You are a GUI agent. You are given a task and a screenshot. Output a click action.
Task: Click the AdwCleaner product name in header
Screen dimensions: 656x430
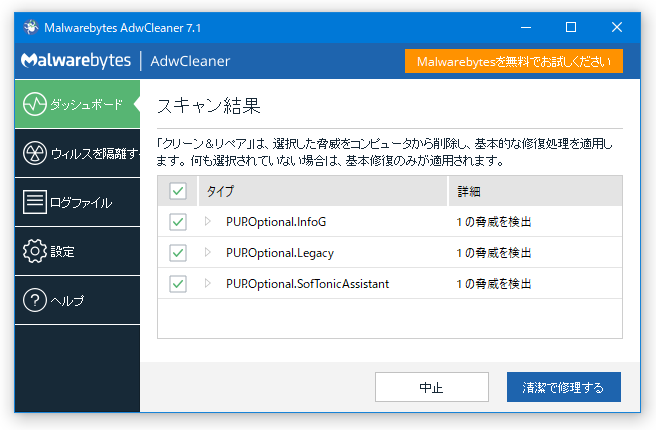pyautogui.click(x=190, y=61)
